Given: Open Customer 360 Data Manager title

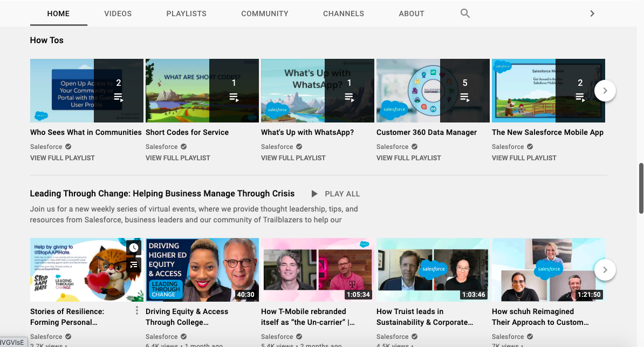Looking at the screenshot, I should tap(426, 132).
